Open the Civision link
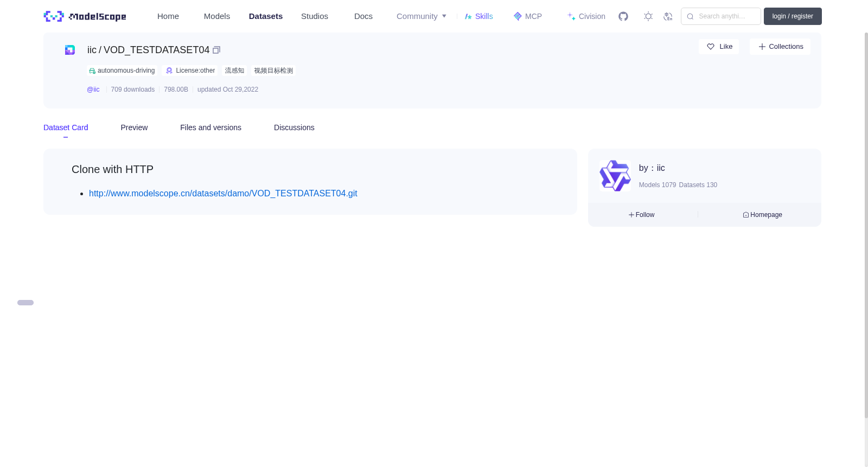Image resolution: width=868 pixels, height=467 pixels. tap(586, 16)
